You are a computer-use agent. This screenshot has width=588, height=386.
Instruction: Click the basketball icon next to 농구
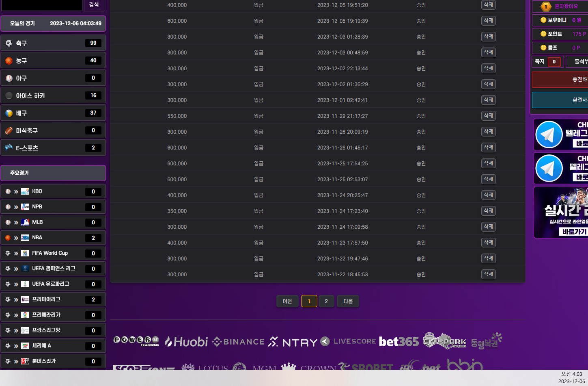[9, 61]
